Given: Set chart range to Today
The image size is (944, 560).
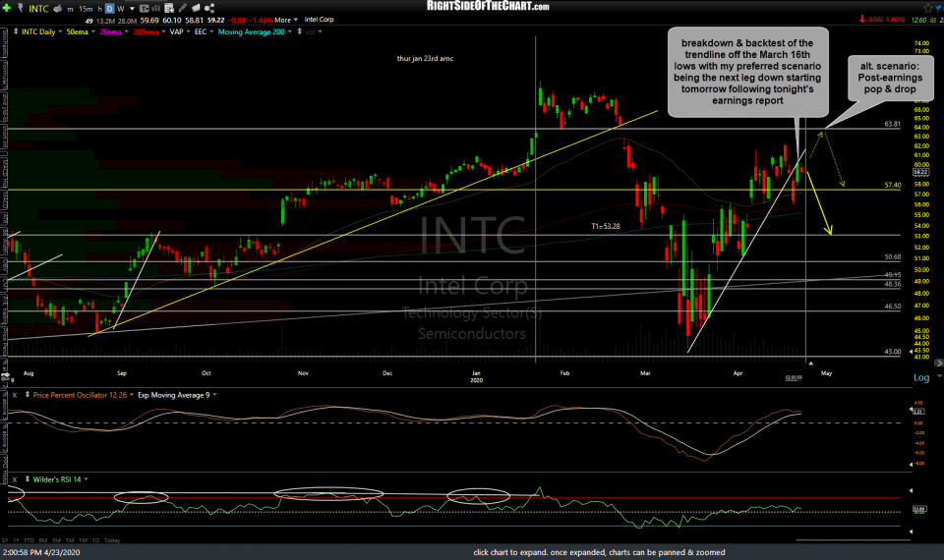Looking at the screenshot, I should pos(112,540).
